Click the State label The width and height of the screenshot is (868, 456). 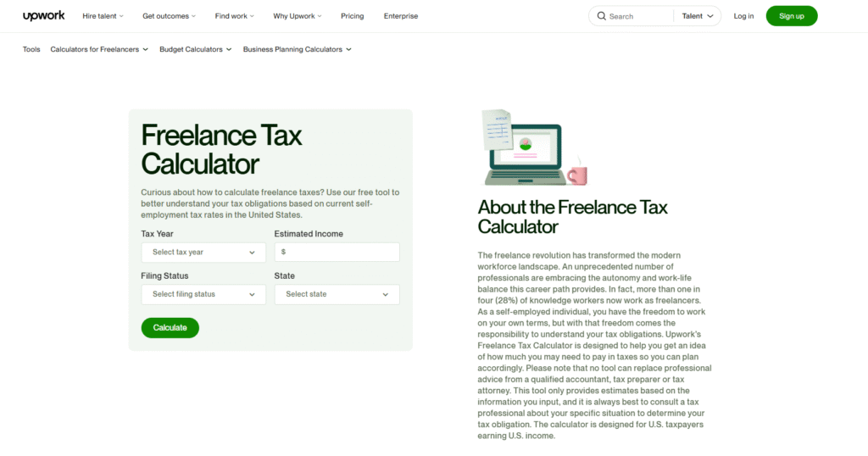(x=285, y=275)
